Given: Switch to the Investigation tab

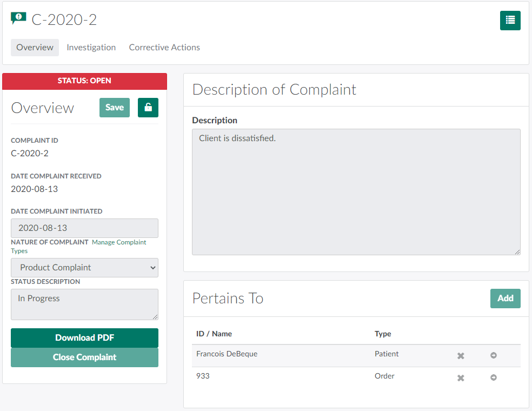Looking at the screenshot, I should 91,48.
